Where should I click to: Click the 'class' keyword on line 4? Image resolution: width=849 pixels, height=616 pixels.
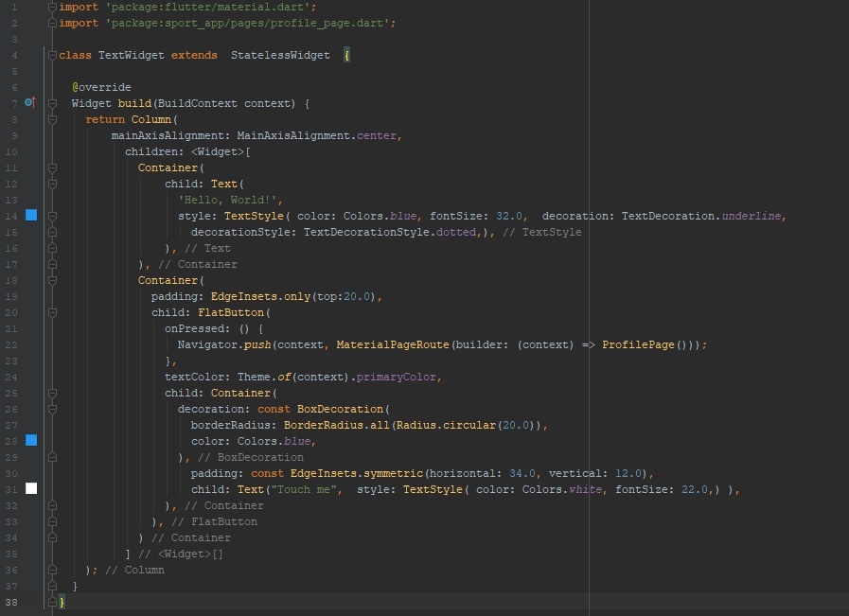pyautogui.click(x=76, y=55)
